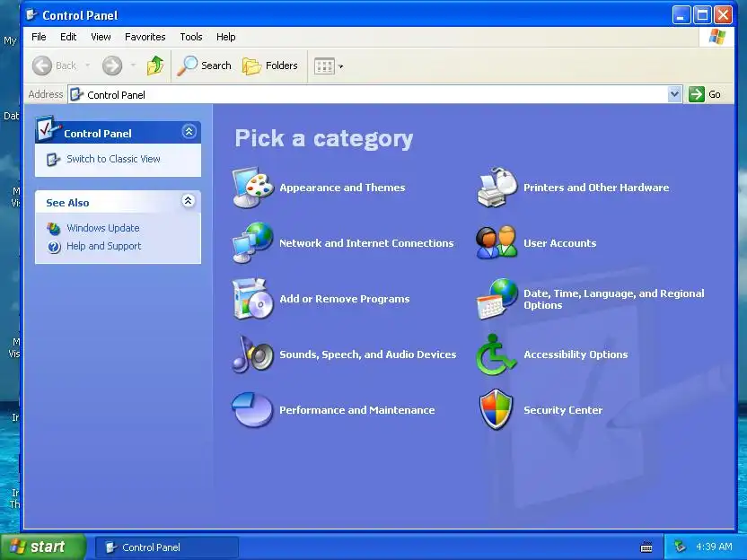Open the User Accounts people icon
Viewport: 747px width, 560px height.
[x=497, y=242]
